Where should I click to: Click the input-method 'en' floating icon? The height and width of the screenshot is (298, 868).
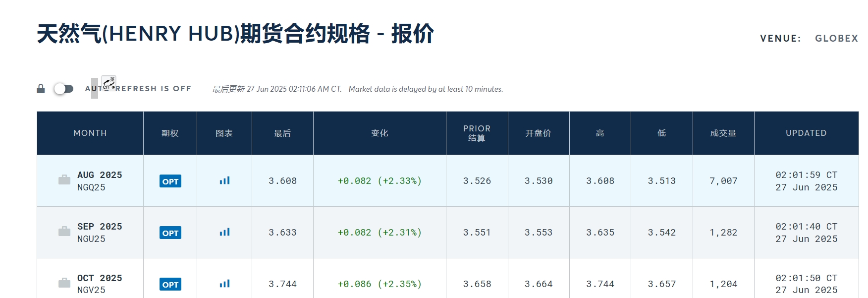click(108, 83)
